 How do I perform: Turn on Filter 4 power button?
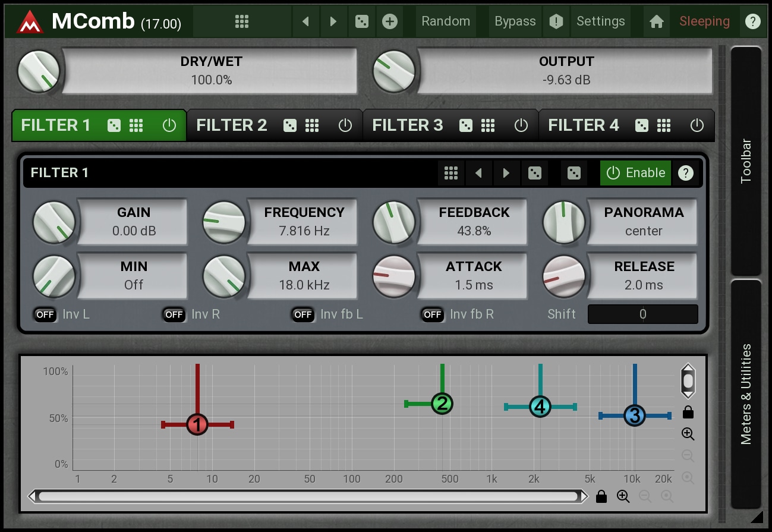(x=697, y=125)
